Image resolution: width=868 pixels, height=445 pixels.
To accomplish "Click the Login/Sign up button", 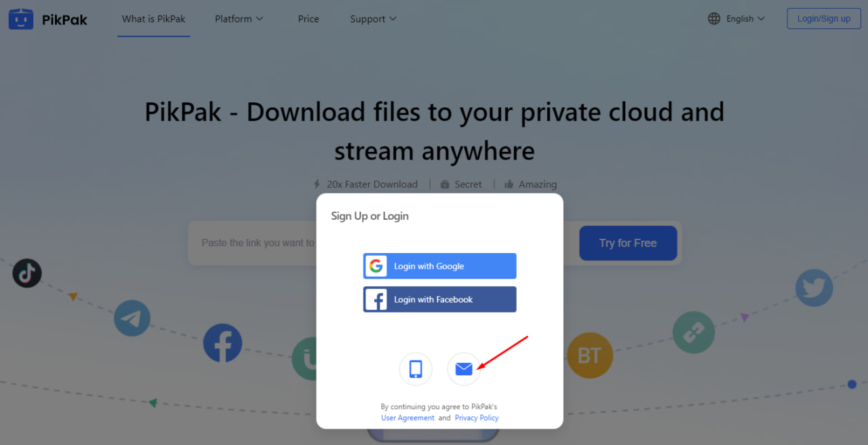I will tap(823, 18).
